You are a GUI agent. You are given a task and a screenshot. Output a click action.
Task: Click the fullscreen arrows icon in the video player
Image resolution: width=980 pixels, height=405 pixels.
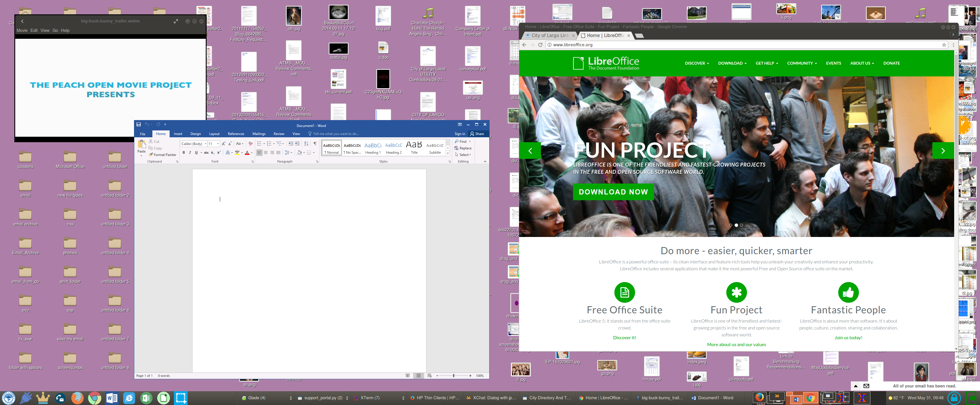coord(176,21)
